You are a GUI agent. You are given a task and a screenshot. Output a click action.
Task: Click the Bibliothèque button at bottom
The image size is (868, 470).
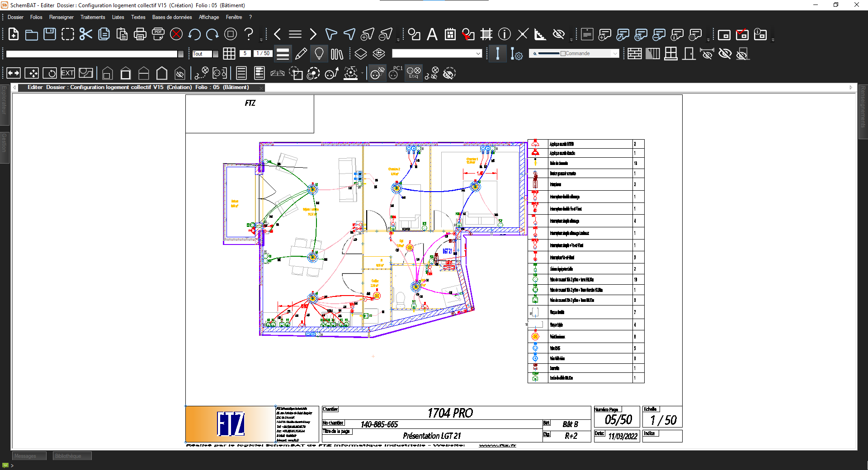[72, 456]
